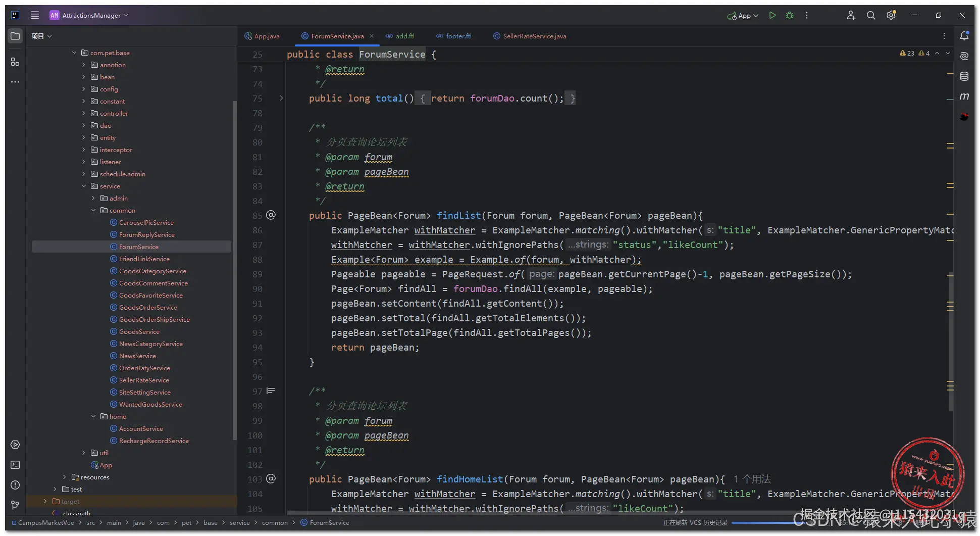Open the Project tool window icon
Screen dimensions: 980x536
tap(15, 36)
